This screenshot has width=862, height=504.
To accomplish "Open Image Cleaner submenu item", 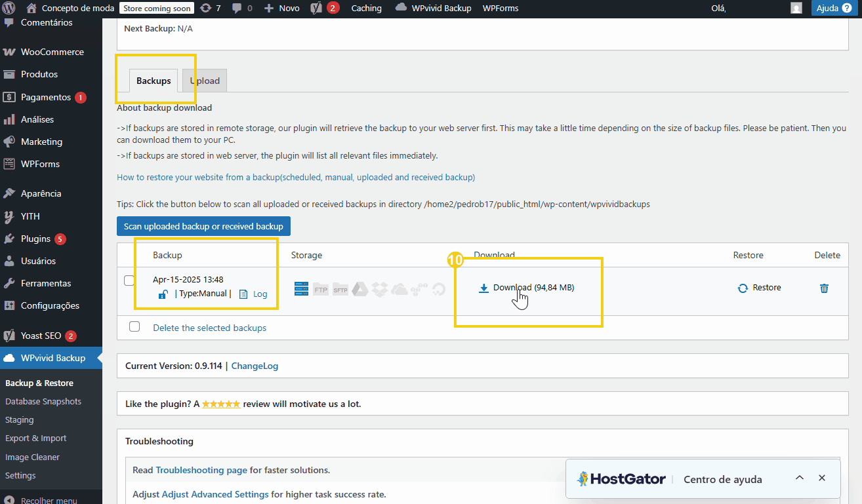I will [x=32, y=457].
